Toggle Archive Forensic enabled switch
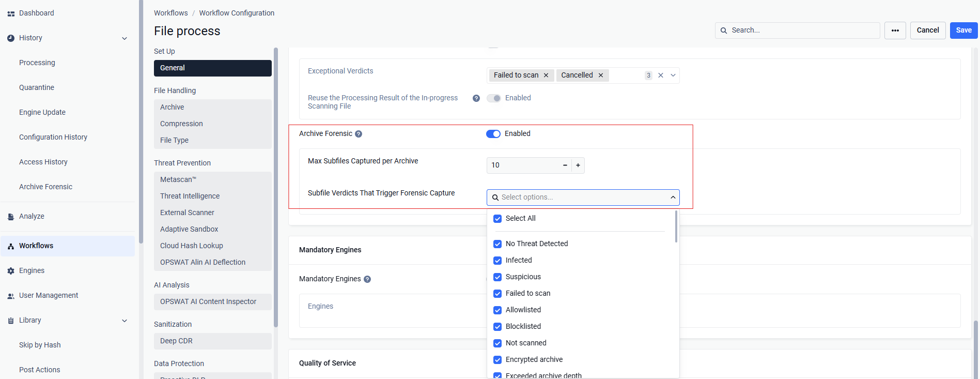 (x=493, y=134)
